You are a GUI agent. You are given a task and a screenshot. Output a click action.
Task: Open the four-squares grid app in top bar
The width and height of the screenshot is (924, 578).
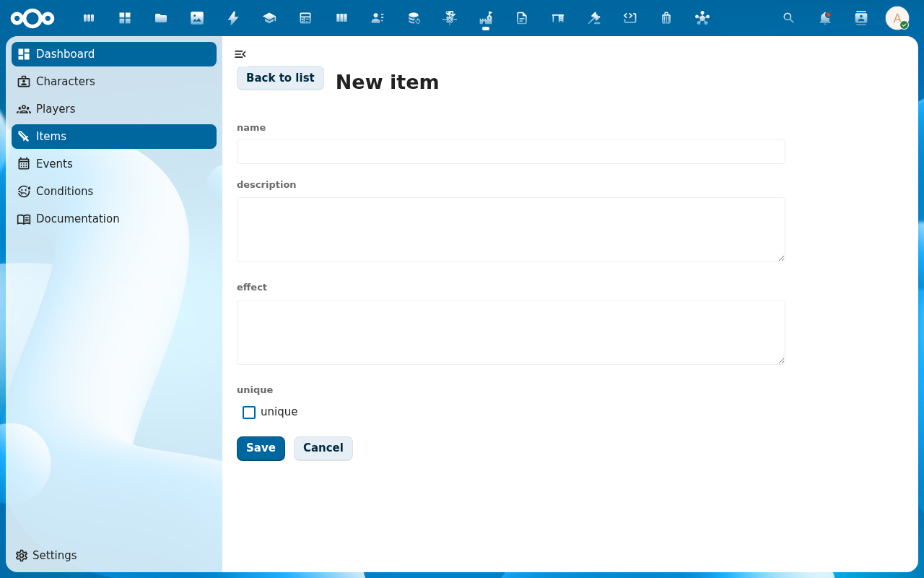coord(125,18)
